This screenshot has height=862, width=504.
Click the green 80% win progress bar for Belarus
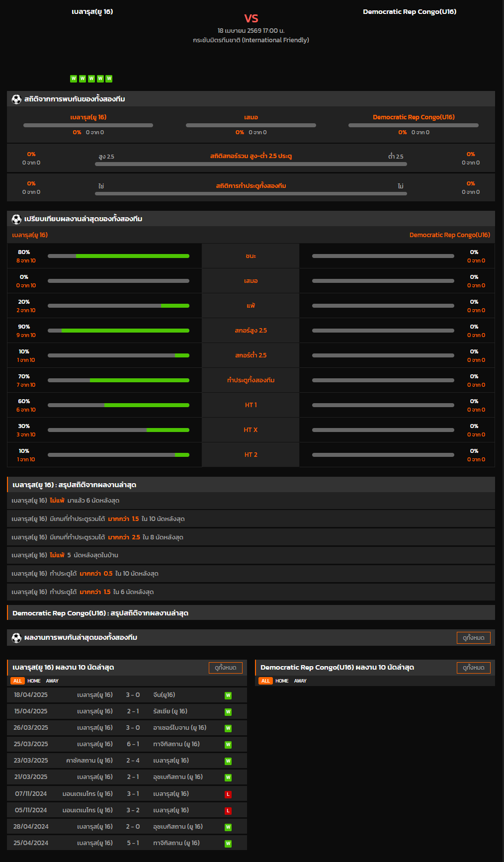(x=132, y=256)
